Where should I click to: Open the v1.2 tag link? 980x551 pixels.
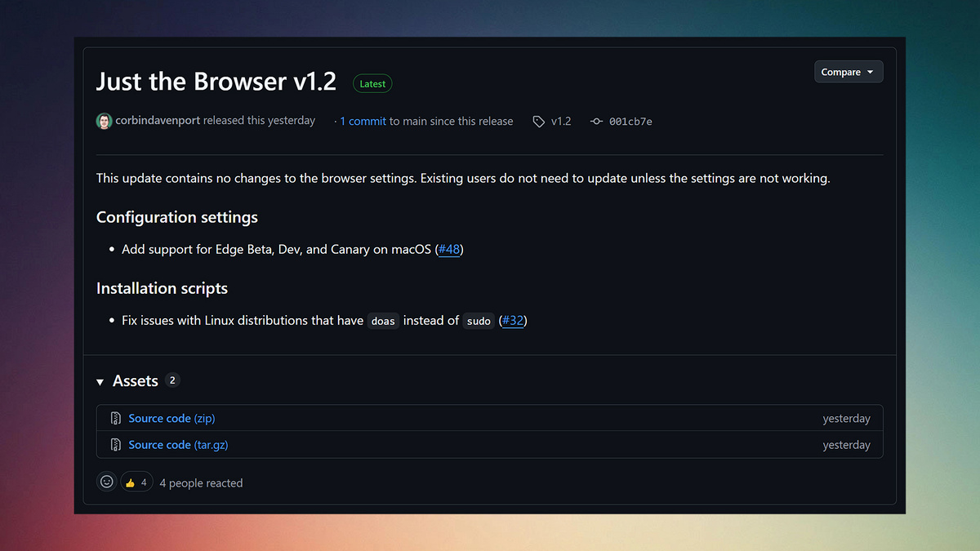pyautogui.click(x=561, y=121)
